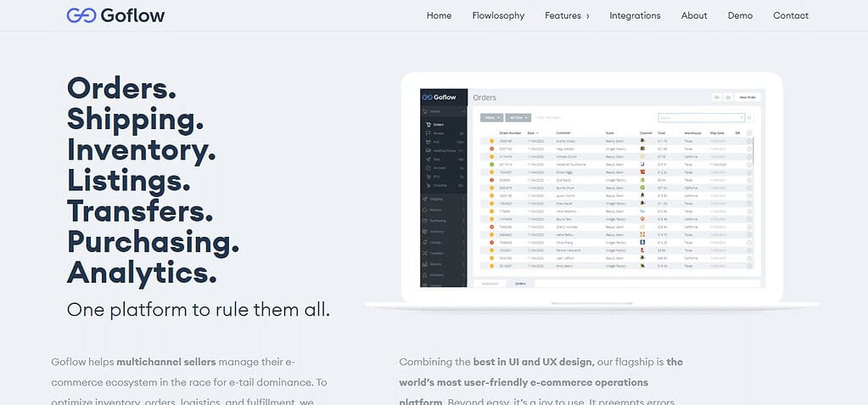Expand the Purchasing section in the app sidebar

coord(444,221)
